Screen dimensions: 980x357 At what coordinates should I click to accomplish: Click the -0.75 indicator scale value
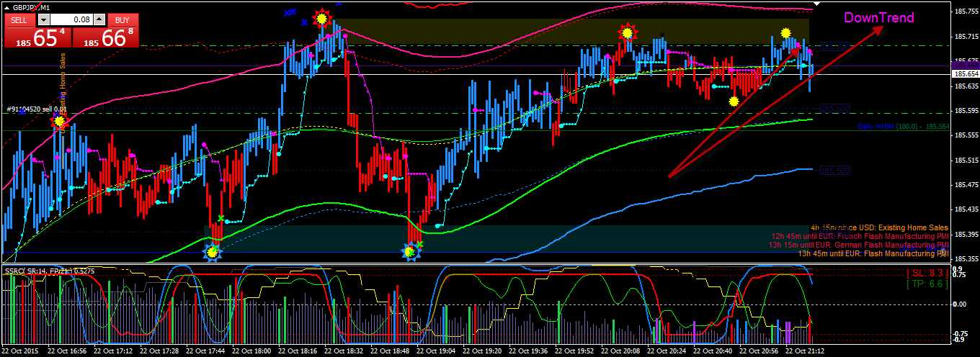(x=961, y=333)
